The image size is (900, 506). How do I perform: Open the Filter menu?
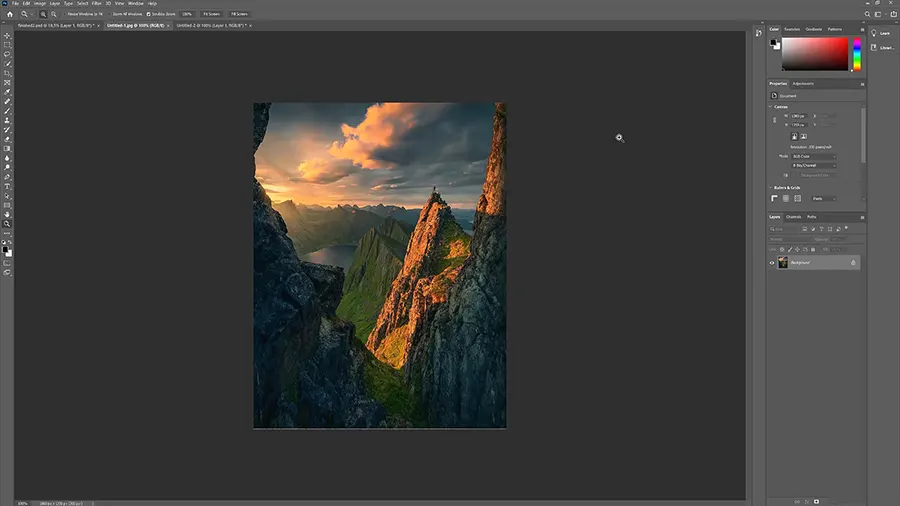click(x=97, y=4)
